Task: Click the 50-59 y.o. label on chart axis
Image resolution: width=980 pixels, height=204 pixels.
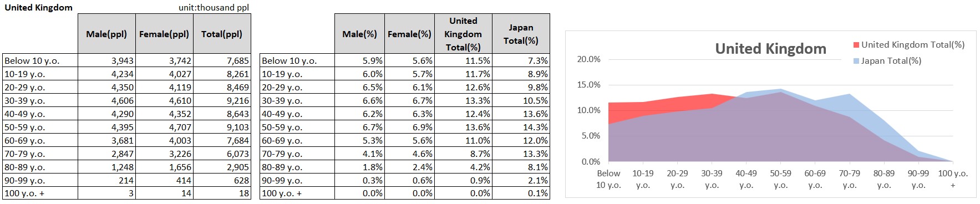Action: tap(780, 179)
